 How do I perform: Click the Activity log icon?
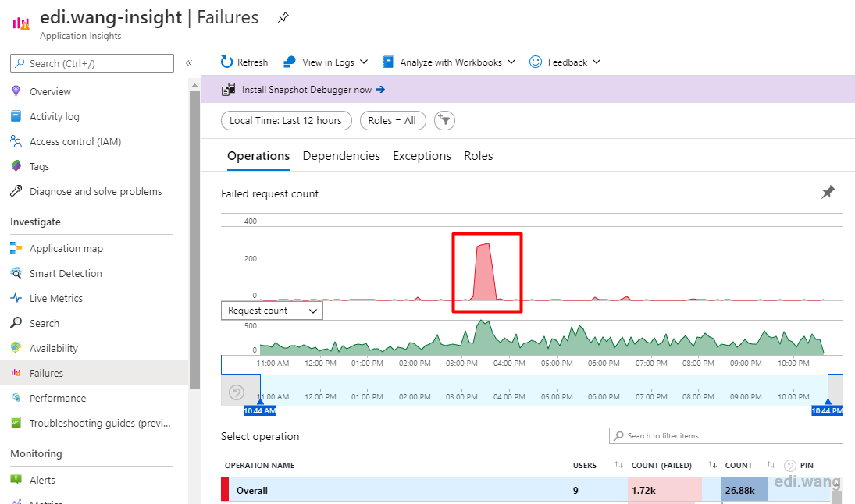pyautogui.click(x=16, y=116)
